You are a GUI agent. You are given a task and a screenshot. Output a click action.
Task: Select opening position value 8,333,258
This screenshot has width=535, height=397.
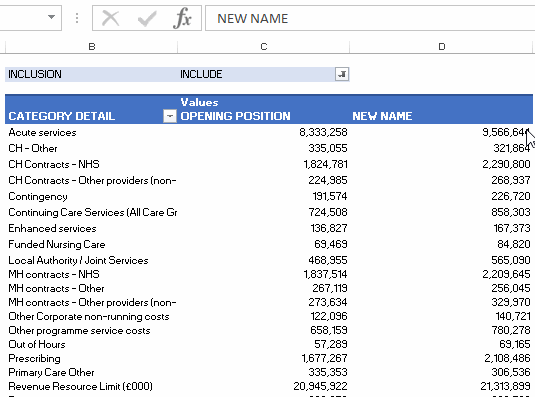(323, 132)
